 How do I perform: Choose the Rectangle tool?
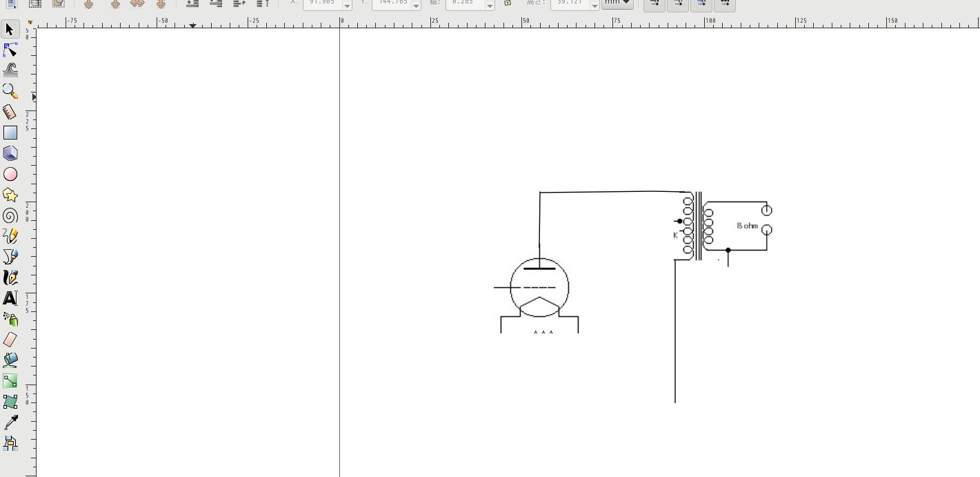[x=10, y=132]
